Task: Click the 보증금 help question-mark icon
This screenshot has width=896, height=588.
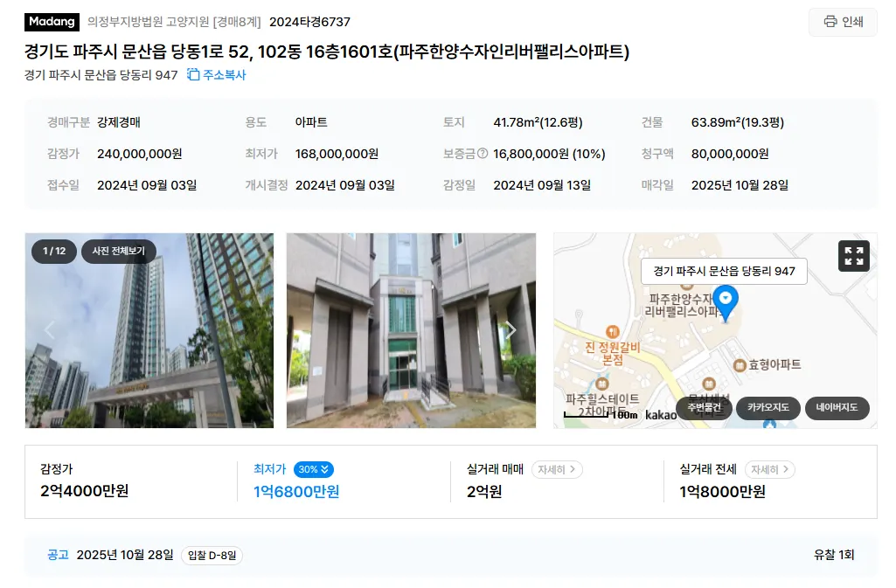Action: (x=483, y=153)
